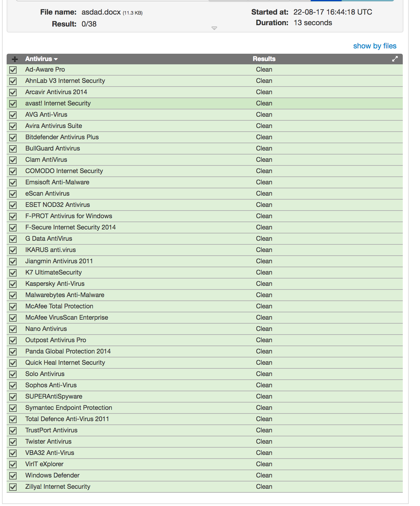Click the plus icon in table header
The image size is (420, 506).
[15, 59]
